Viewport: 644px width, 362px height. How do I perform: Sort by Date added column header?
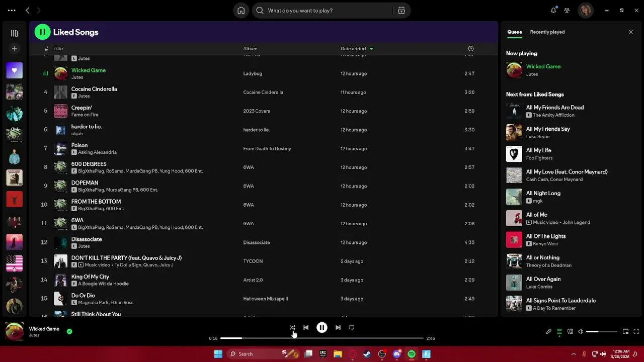click(353, 49)
